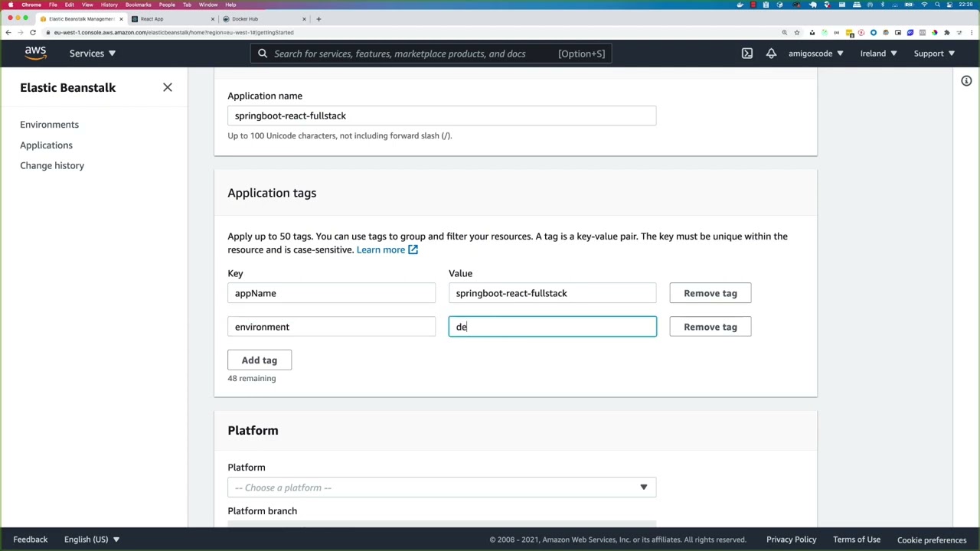Open the Chrome Extensions puzzle icon
The image size is (980, 551).
click(x=947, y=32)
